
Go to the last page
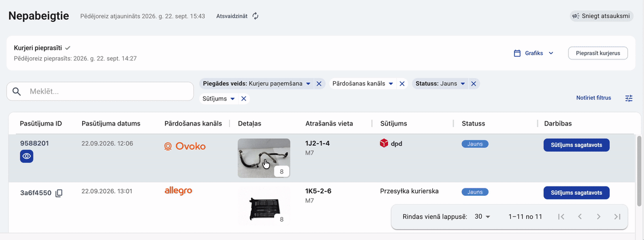coord(617,217)
